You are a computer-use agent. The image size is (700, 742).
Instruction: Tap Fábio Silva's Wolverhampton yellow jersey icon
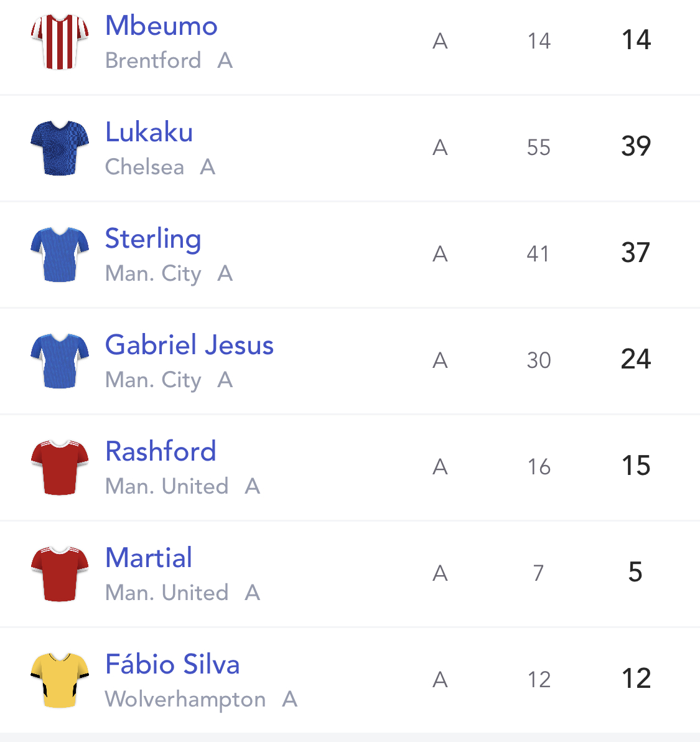click(60, 680)
